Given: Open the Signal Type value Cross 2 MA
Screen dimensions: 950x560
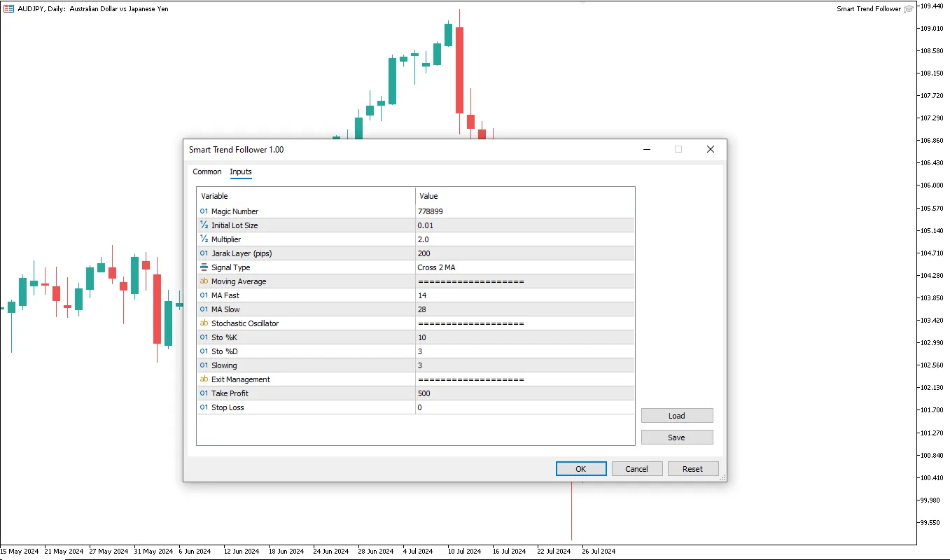Looking at the screenshot, I should 525,267.
